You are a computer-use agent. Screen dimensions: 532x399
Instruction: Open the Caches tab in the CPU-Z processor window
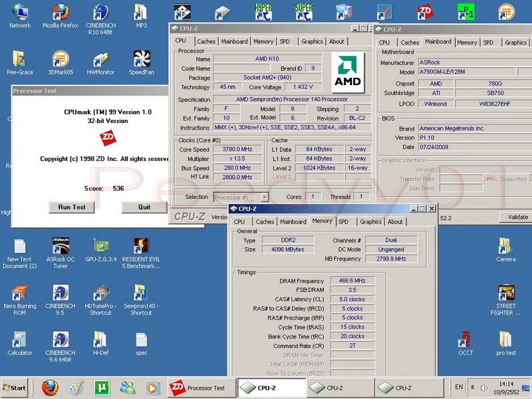pos(206,41)
